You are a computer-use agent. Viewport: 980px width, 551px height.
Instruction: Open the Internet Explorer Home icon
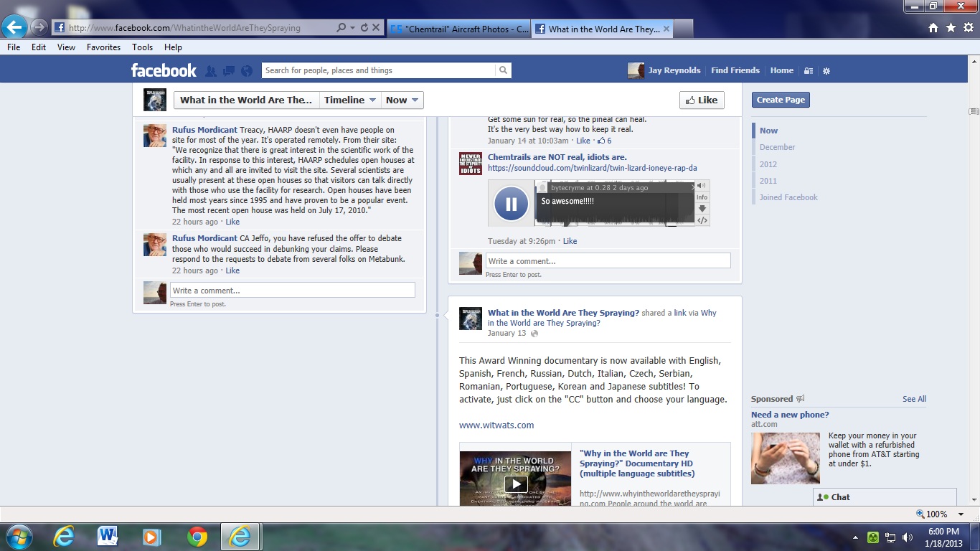click(933, 28)
